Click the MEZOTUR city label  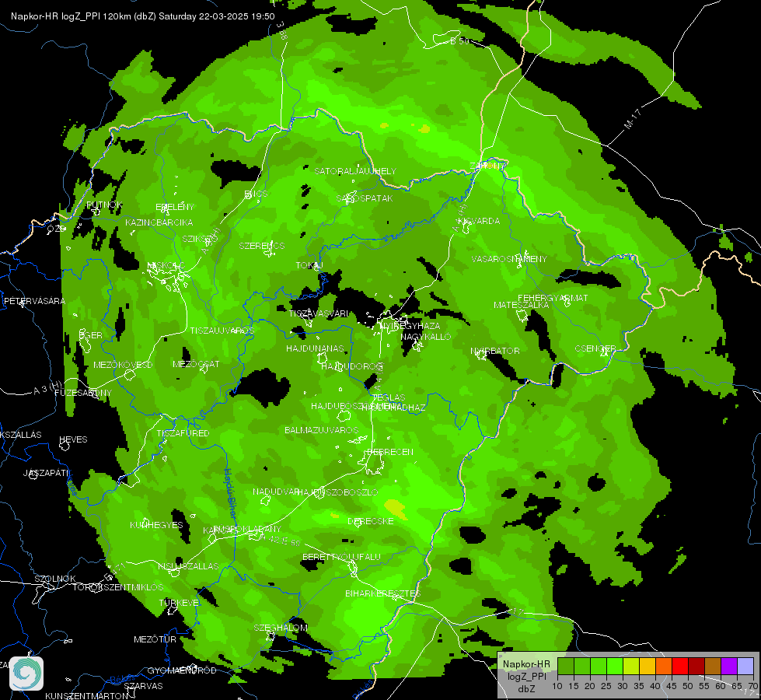pos(155,639)
